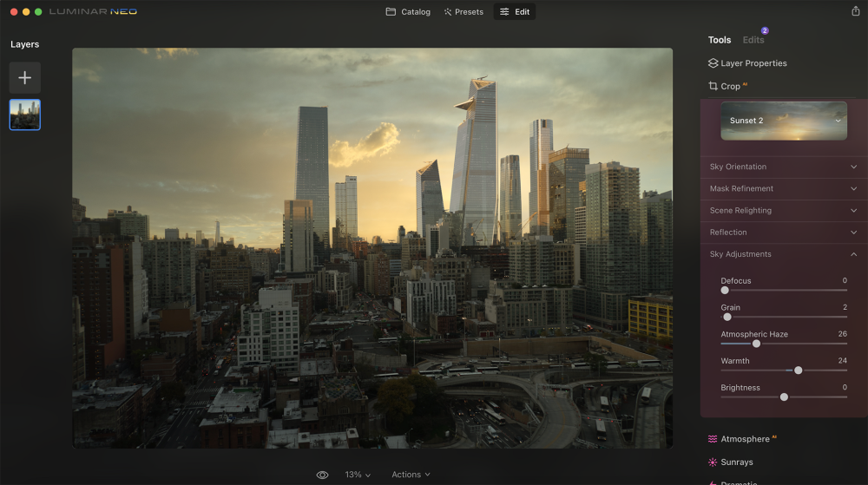Toggle before/after preview eye icon
Screen dimensions: 868x485
coord(322,475)
